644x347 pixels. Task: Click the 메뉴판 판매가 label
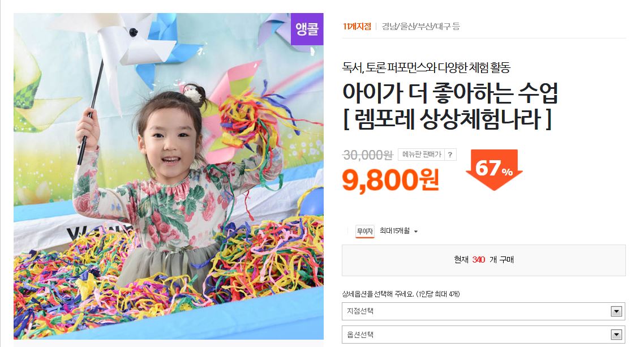point(422,155)
